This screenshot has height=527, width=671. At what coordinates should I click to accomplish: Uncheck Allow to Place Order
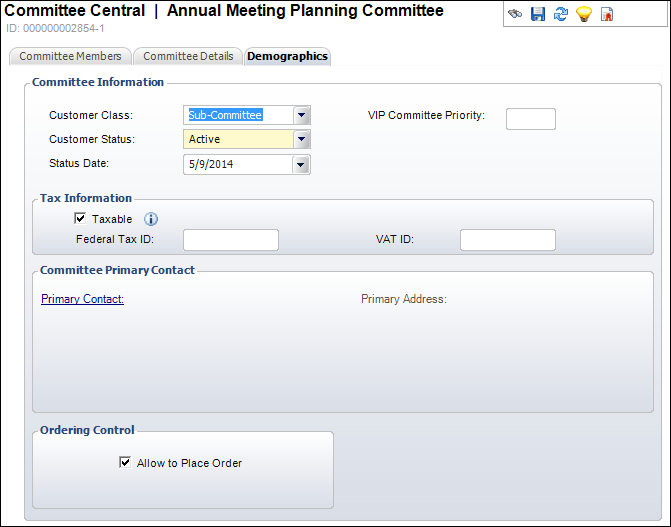click(125, 462)
